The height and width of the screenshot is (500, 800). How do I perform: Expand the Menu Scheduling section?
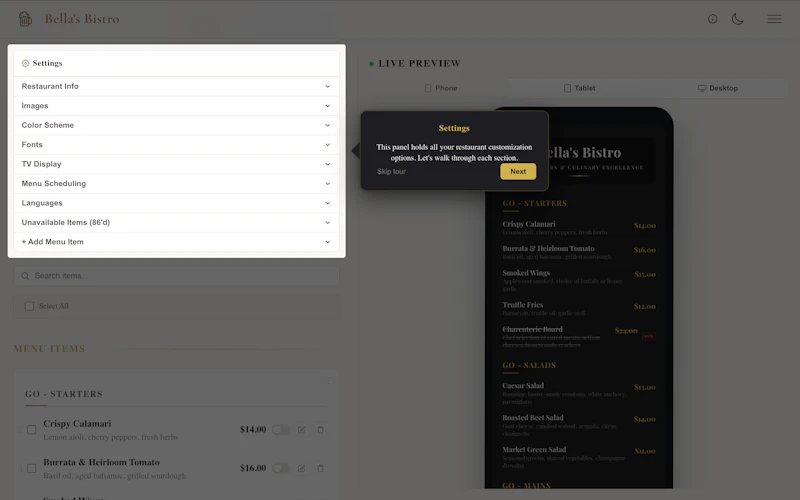coord(177,183)
